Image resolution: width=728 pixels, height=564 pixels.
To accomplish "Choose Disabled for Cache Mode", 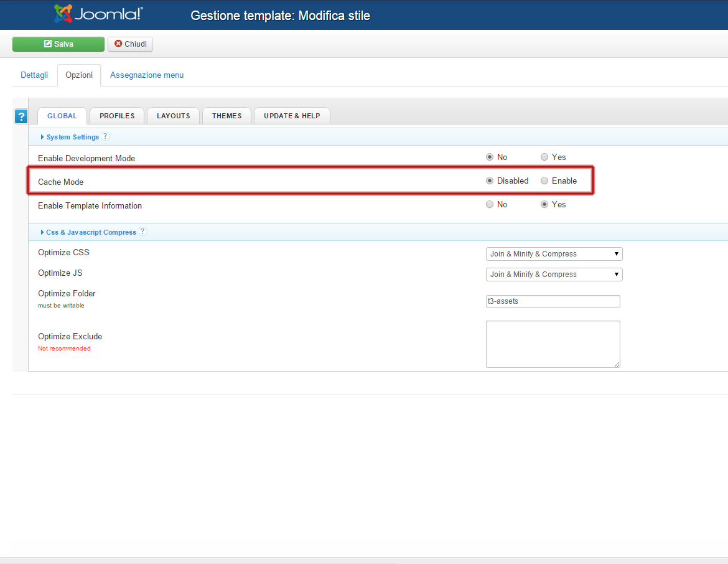I will click(490, 181).
